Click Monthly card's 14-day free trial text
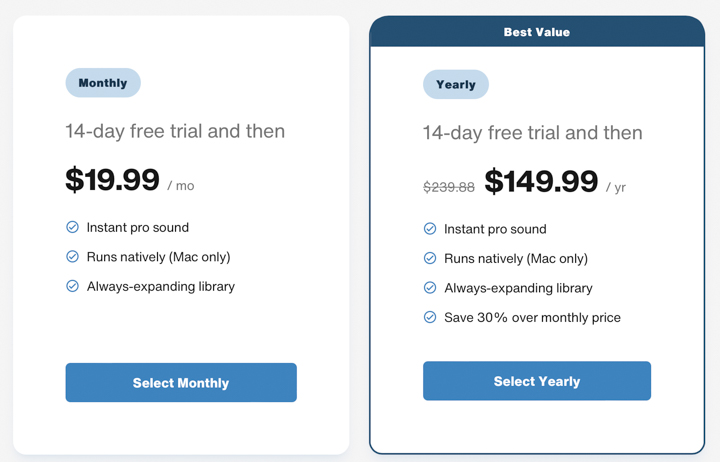The image size is (720, 462). click(x=175, y=131)
